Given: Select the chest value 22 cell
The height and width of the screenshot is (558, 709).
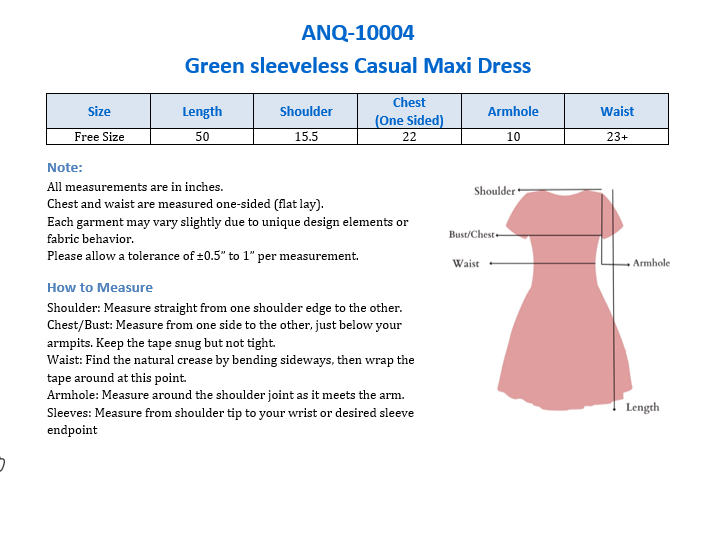Looking at the screenshot, I should point(409,137).
